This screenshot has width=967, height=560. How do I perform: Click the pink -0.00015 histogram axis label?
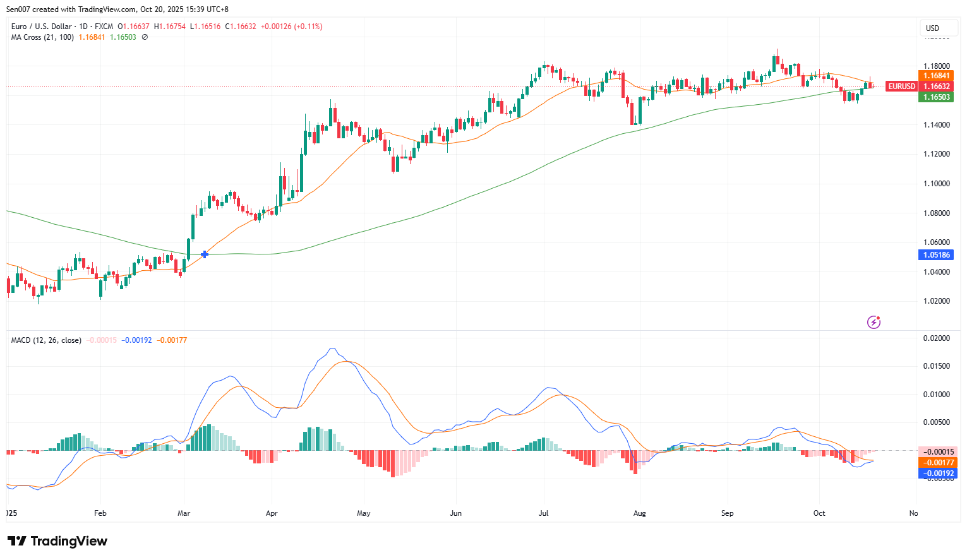click(x=938, y=452)
